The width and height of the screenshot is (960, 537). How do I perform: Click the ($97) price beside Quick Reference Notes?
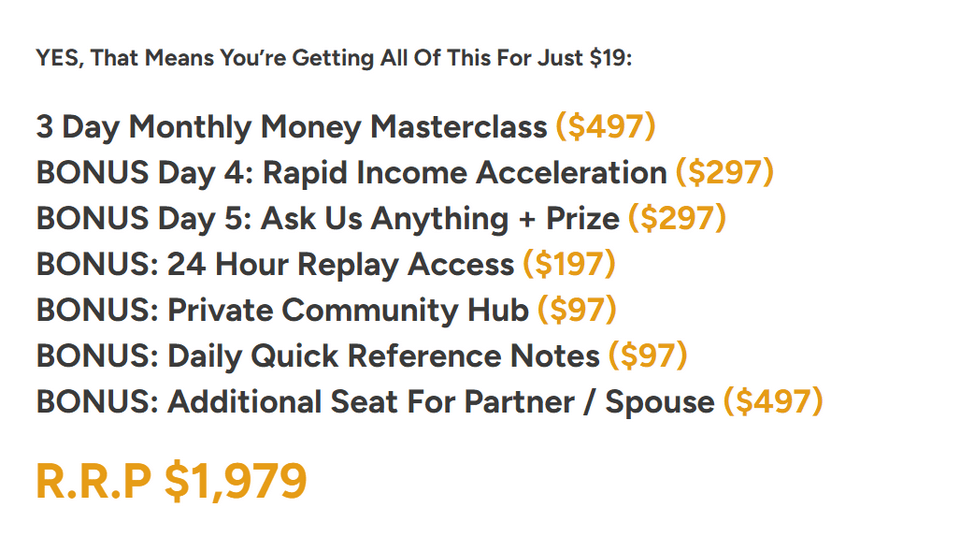click(x=648, y=356)
